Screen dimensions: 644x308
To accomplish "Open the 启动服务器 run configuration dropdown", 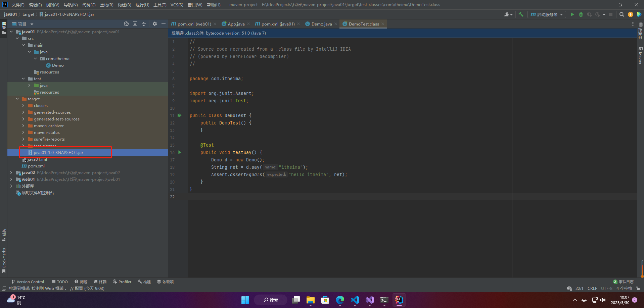I will (547, 14).
